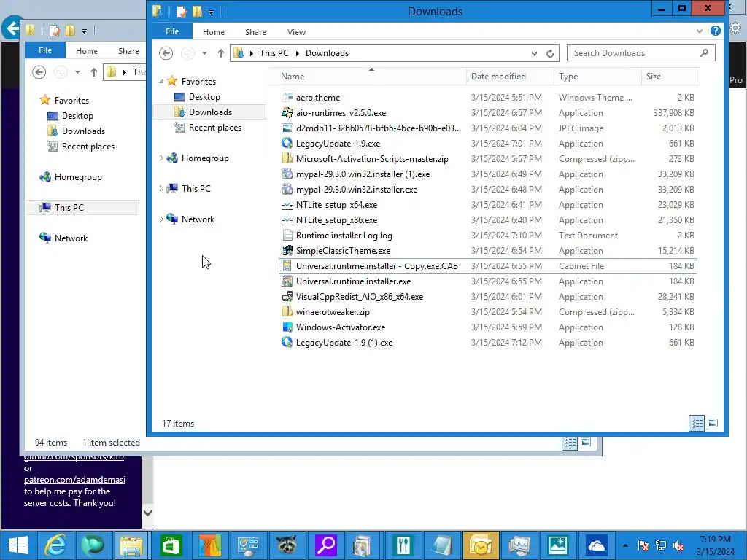This screenshot has height=560, width=747.
Task: Open the OneDrive cloud taskbar icon
Action: (596, 545)
